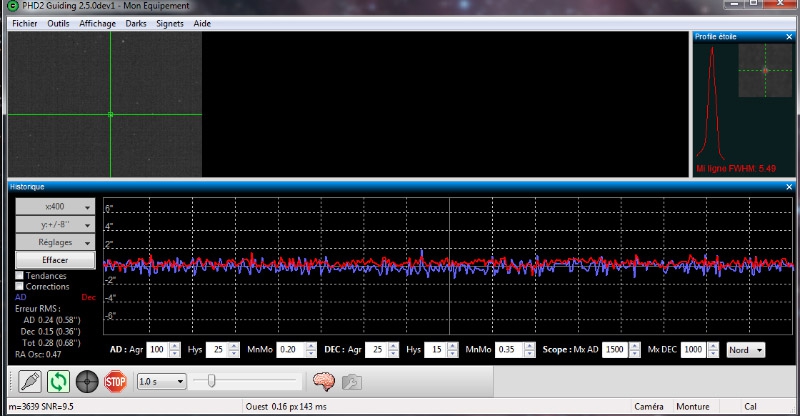This screenshot has width=800, height=416.
Task: Click the star thumbnail in Profile étoile
Action: (765, 70)
